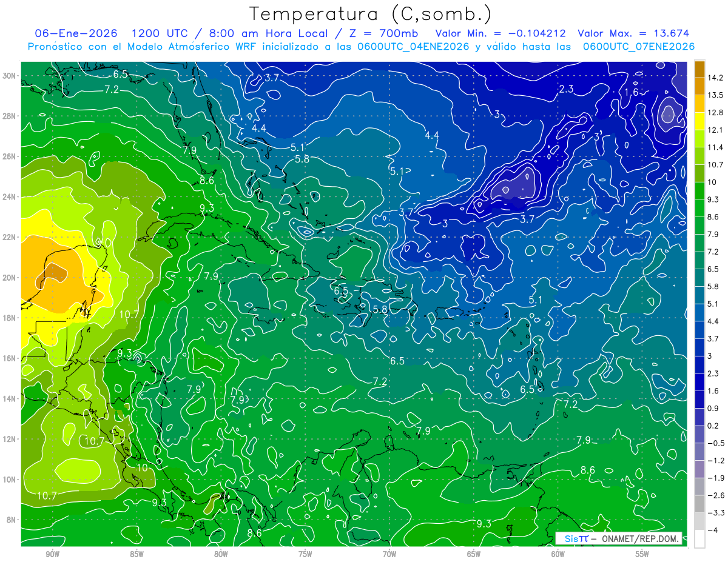The width and height of the screenshot is (728, 562).
Task: Click colorbar label '-3.3'
Action: 716,513
